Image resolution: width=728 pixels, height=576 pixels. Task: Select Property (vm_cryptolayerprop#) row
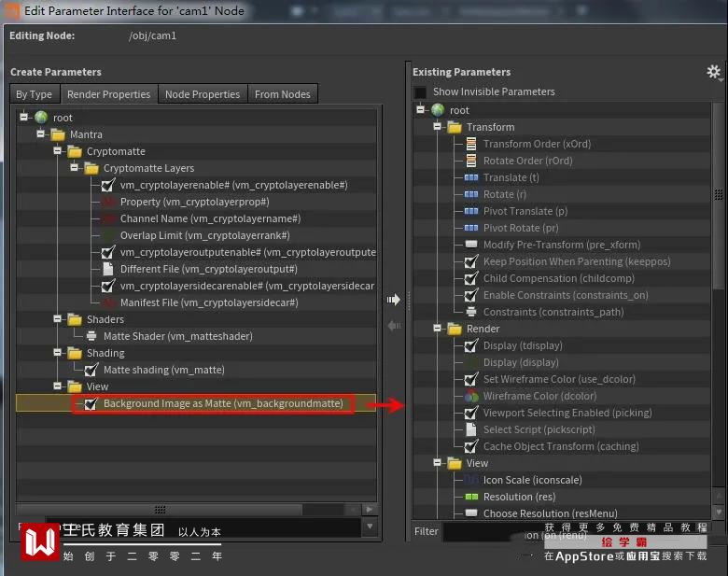(x=194, y=202)
